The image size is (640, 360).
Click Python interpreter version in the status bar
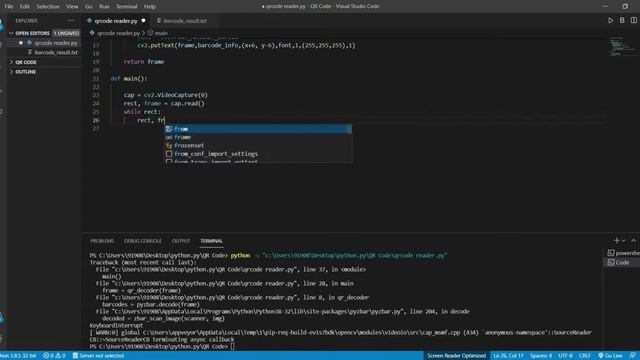pyautogui.click(x=18, y=356)
